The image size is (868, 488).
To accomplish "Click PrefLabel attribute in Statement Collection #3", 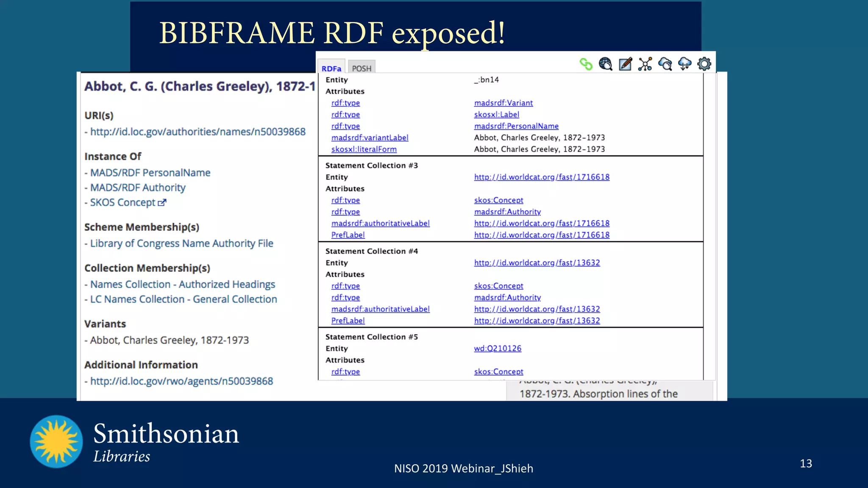I will coord(348,235).
